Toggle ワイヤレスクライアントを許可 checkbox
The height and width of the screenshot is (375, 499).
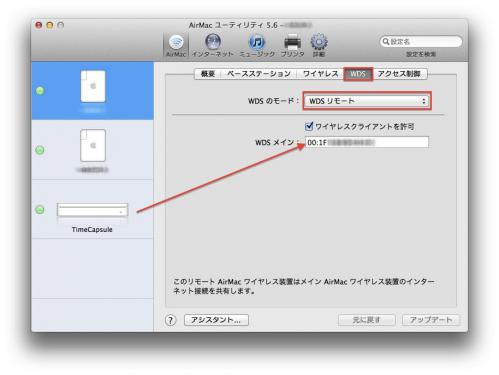point(309,126)
